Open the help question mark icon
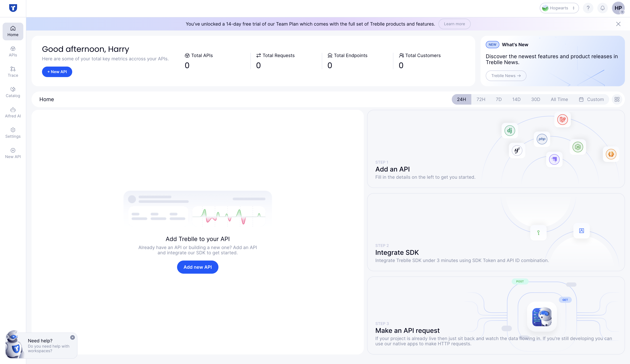The image size is (630, 364). [588, 8]
